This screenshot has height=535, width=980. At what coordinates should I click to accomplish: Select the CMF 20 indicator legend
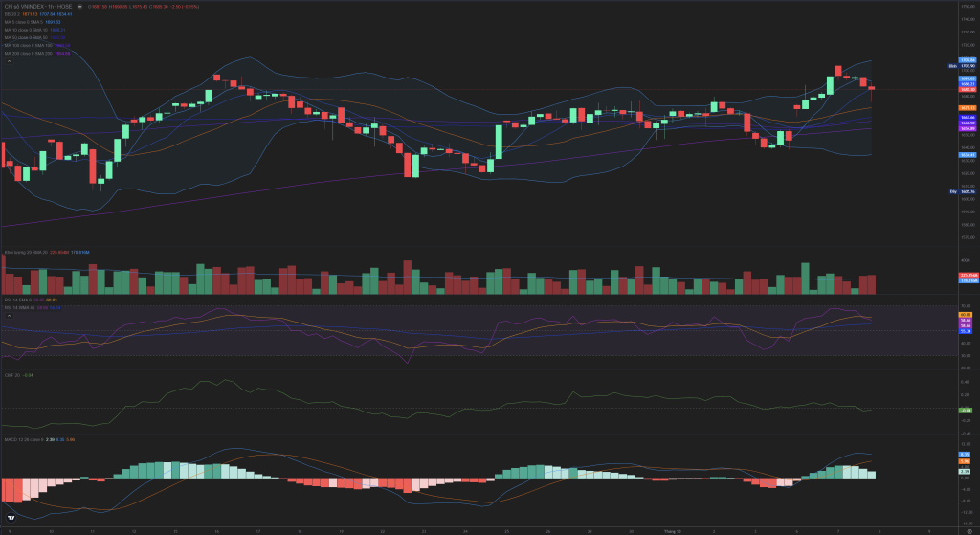(13, 375)
